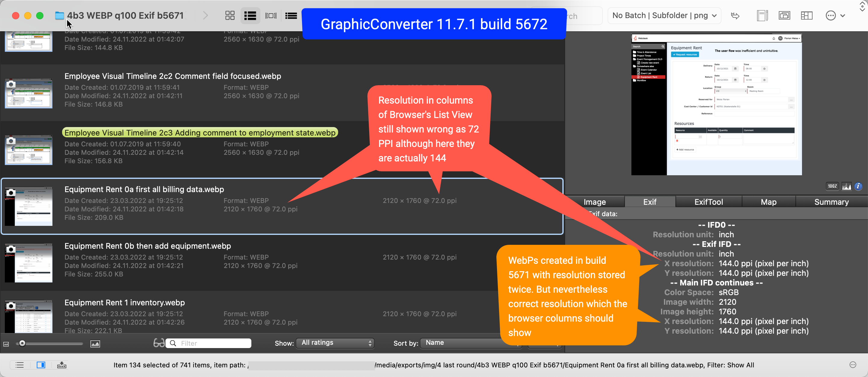Open the blue info button

click(858, 186)
